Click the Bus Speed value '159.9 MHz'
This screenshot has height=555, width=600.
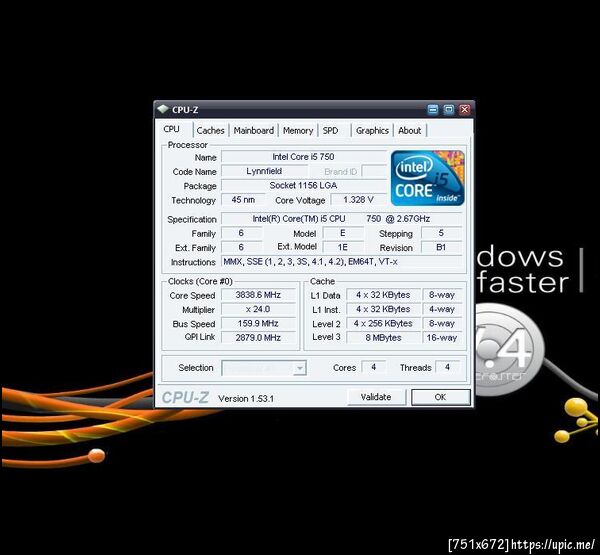coord(259,323)
